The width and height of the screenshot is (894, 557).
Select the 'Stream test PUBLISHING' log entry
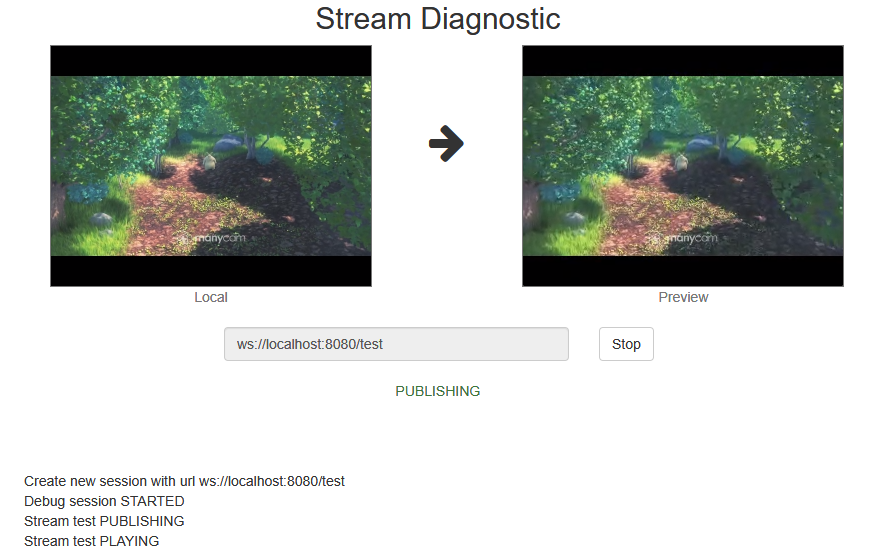[x=104, y=521]
